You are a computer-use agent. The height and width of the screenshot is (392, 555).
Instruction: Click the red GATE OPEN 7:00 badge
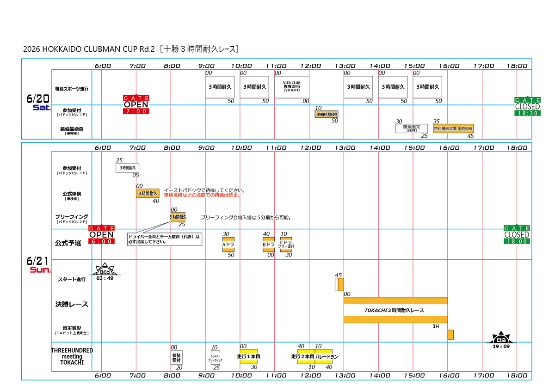pos(136,105)
